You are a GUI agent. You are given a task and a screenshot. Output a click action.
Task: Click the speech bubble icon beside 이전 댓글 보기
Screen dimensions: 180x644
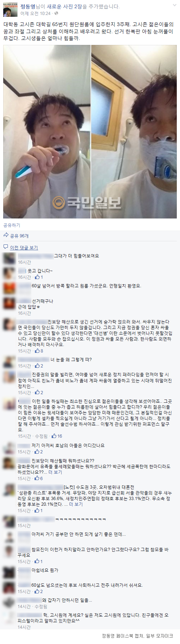pyautogui.click(x=6, y=247)
